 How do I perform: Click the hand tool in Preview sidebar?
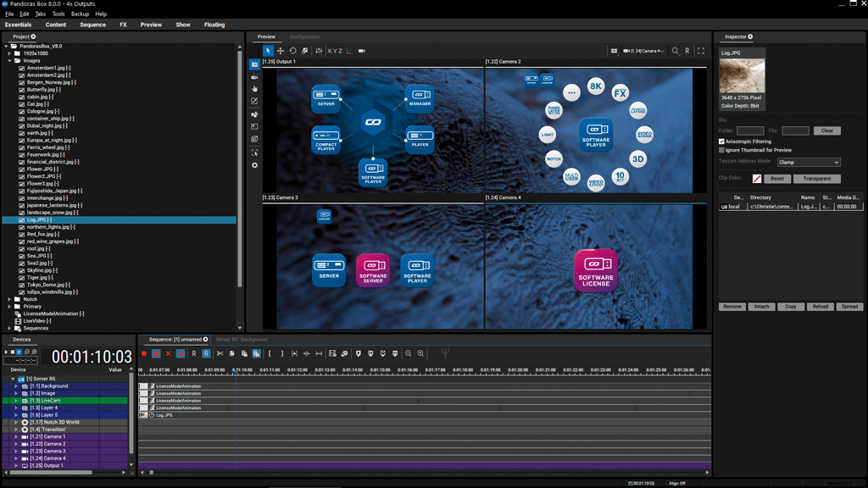click(254, 89)
